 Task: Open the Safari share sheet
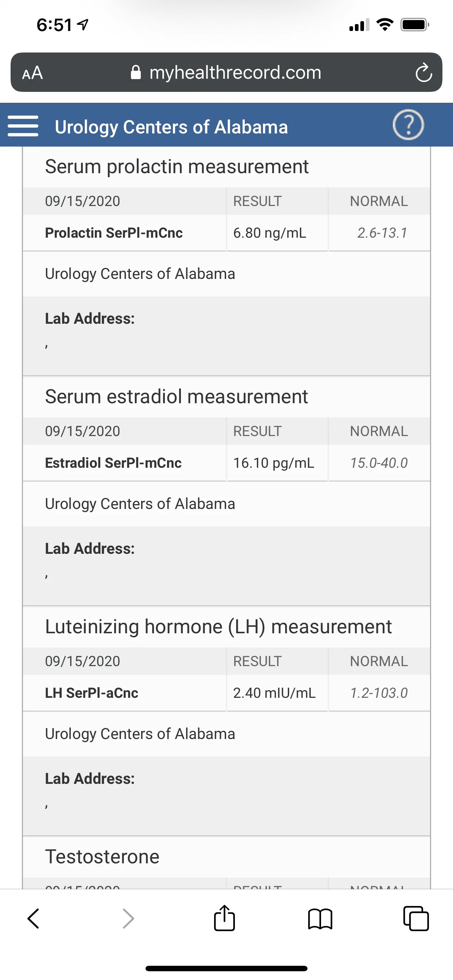pyautogui.click(x=224, y=918)
